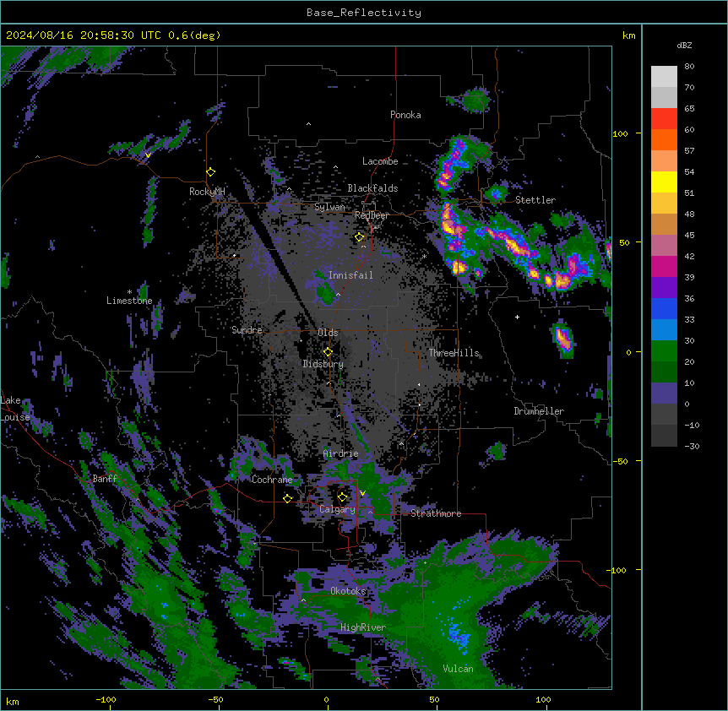The height and width of the screenshot is (711, 728).
Task: Click the yellow diamond marker below RedDeer
Action: click(360, 237)
